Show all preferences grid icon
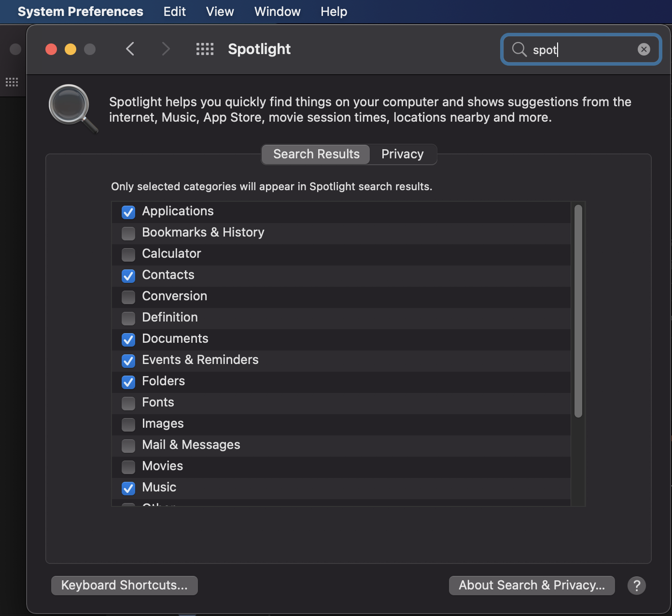 tap(205, 49)
